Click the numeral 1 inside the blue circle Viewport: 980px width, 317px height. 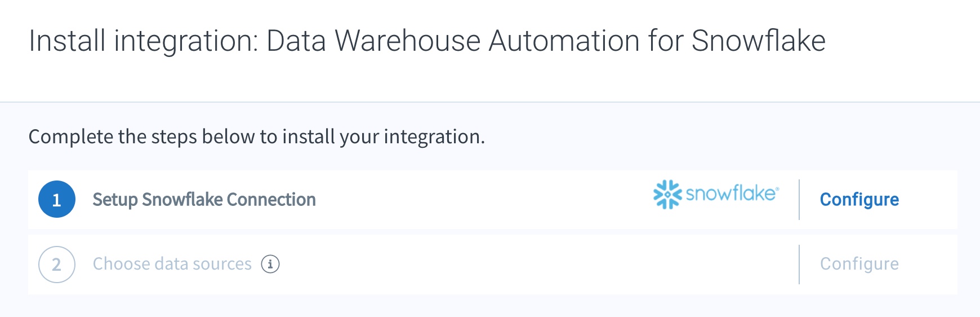[56, 200]
